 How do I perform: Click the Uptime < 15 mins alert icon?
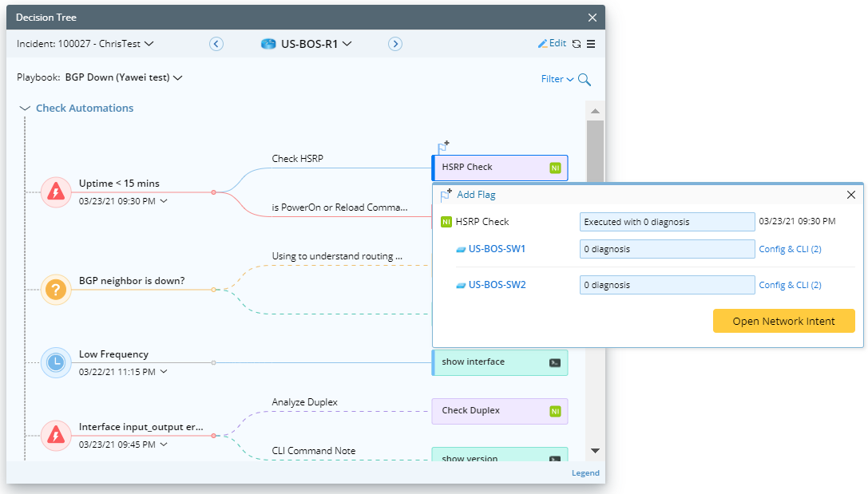[56, 192]
